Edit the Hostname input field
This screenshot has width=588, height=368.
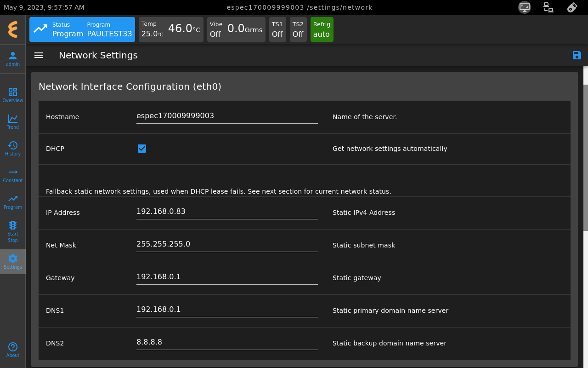(x=227, y=116)
